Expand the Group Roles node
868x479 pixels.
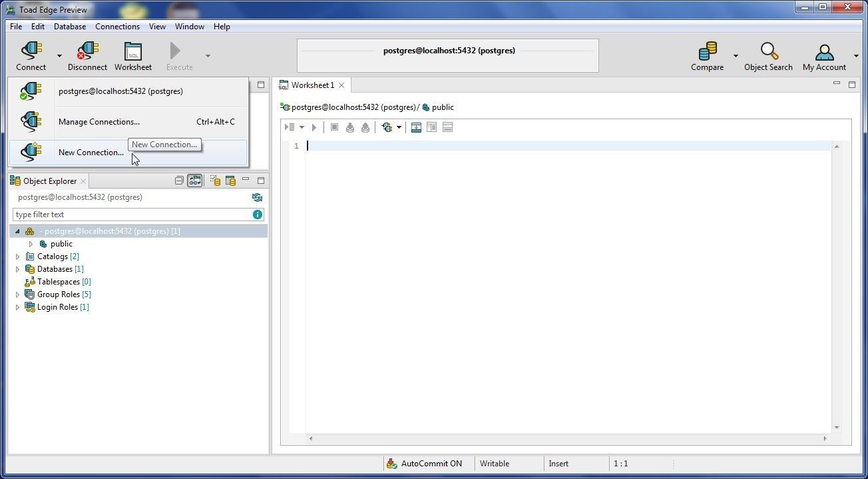click(17, 294)
